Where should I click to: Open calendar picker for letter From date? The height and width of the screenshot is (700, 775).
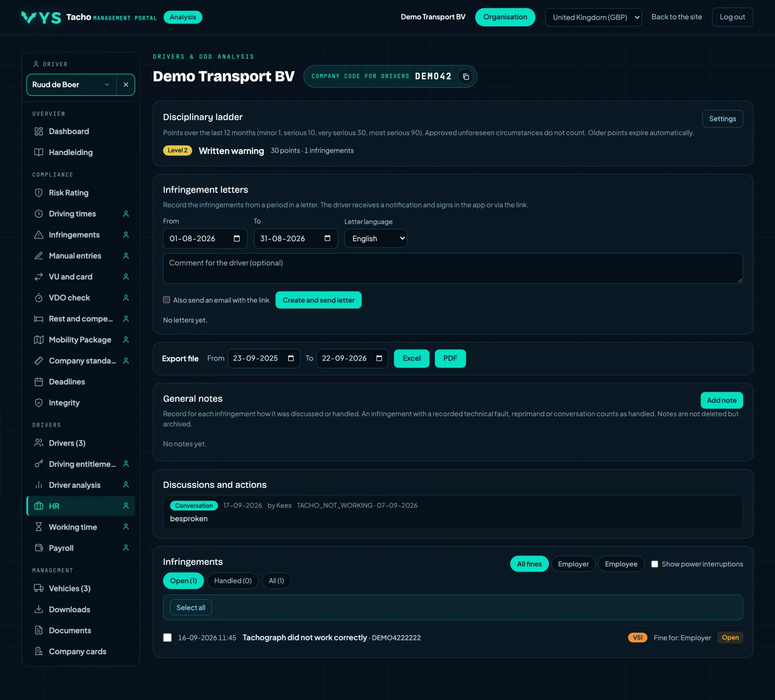click(x=237, y=238)
